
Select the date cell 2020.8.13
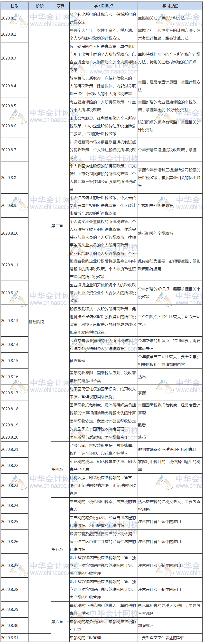[14, 321]
